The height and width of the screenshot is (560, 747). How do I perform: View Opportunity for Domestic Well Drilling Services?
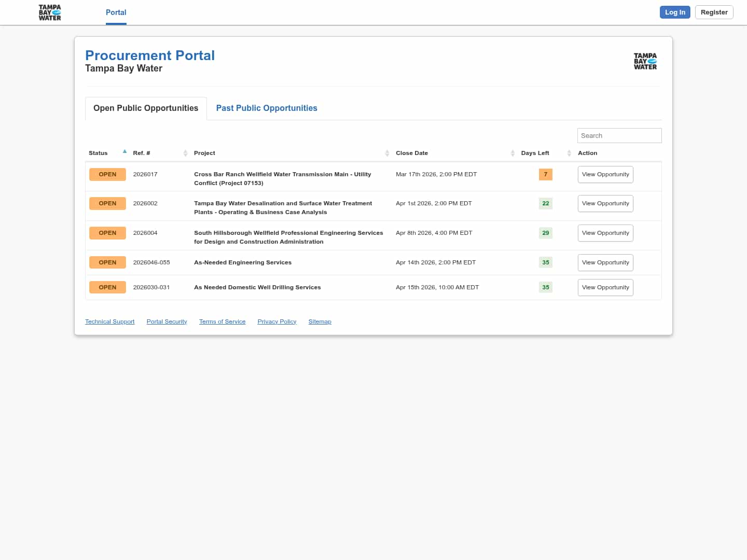pos(605,288)
